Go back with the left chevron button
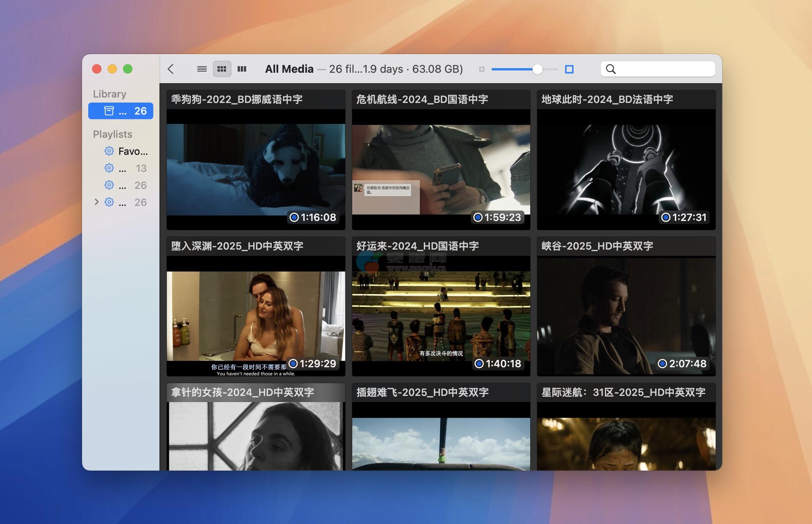The height and width of the screenshot is (524, 812). click(171, 69)
